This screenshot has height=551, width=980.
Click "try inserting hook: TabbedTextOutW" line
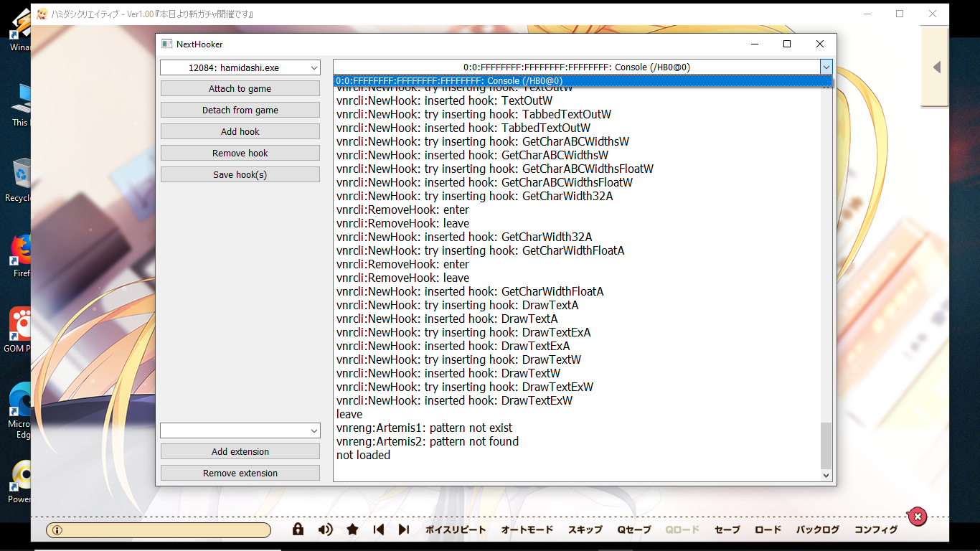(474, 115)
